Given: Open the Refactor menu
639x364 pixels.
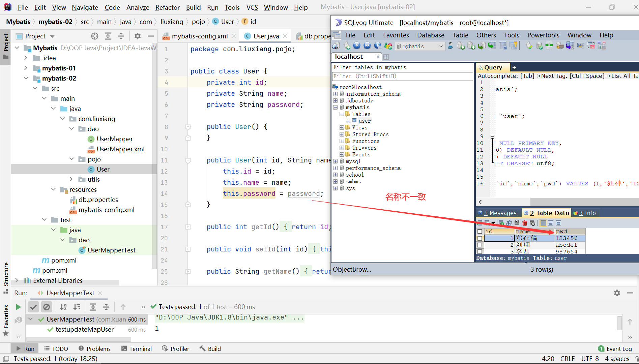Looking at the screenshot, I should pyautogui.click(x=167, y=7).
